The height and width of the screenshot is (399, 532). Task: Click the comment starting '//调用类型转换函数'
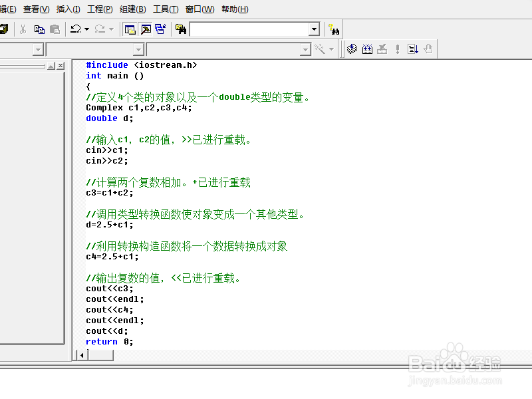[x=196, y=214]
